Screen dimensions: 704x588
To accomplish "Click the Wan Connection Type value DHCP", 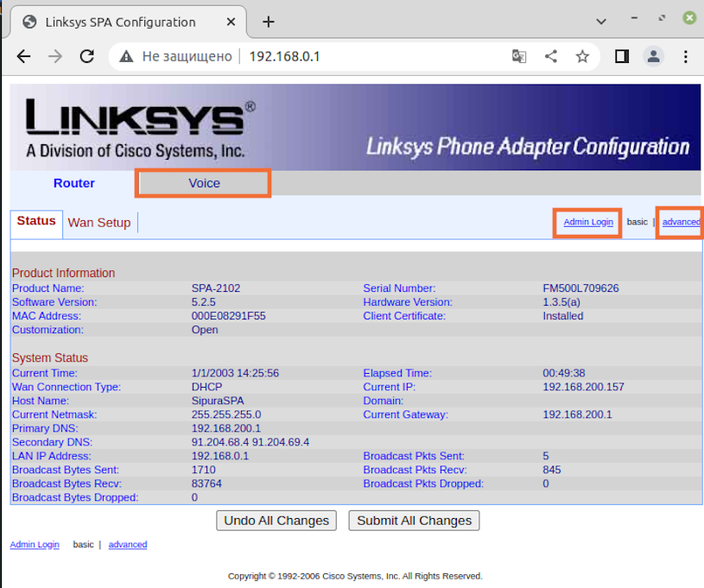I will coord(206,387).
